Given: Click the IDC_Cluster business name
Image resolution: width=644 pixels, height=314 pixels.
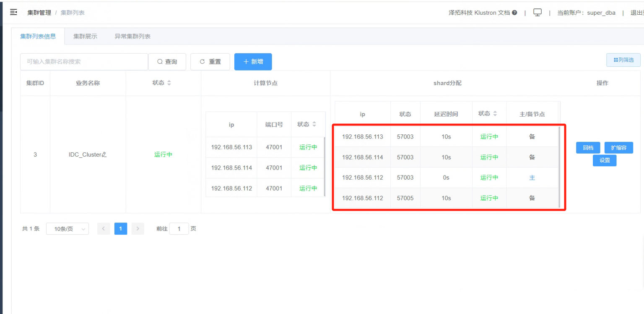Looking at the screenshot, I should (x=85, y=154).
